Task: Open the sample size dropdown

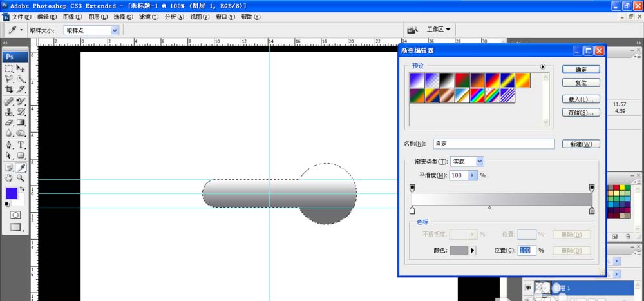Action: tap(115, 30)
